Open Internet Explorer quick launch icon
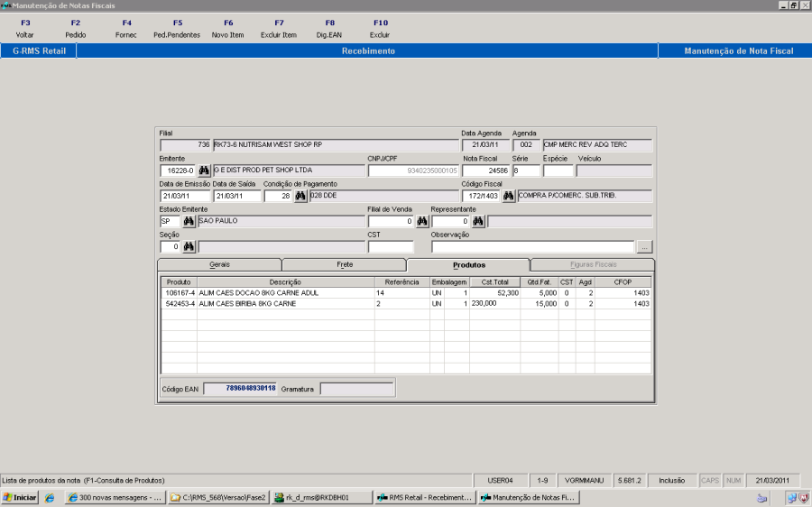This screenshot has width=812, height=507. click(x=50, y=498)
